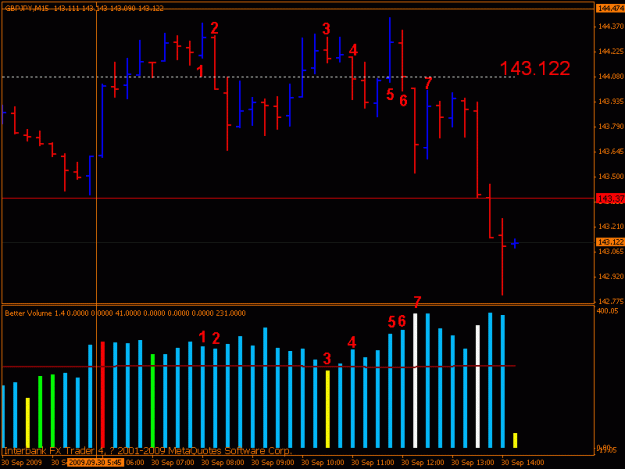
Task: Click the 143.210 price axis label
Action: click(611, 227)
